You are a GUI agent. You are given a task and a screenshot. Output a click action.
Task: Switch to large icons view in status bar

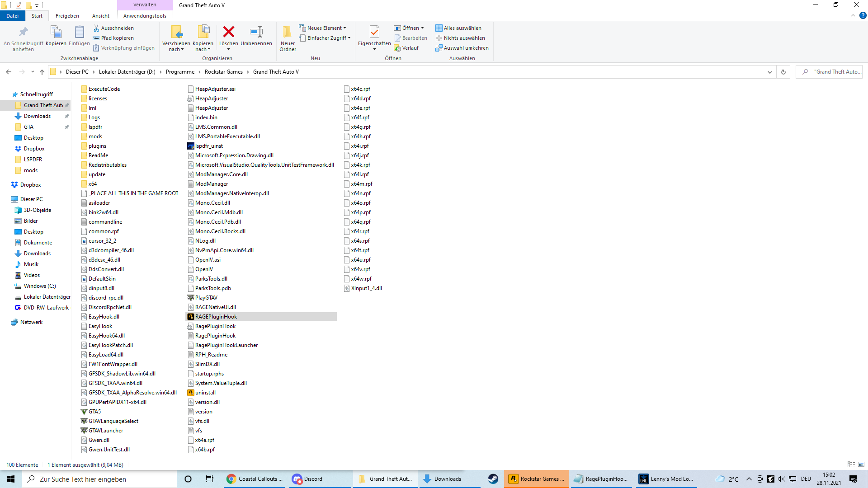click(861, 465)
